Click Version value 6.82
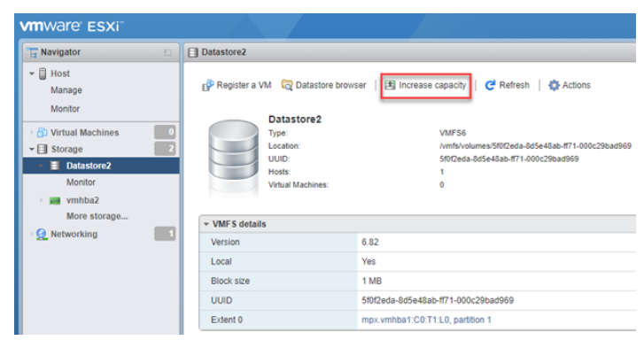Screen dimensions: 644x348 coord(370,242)
